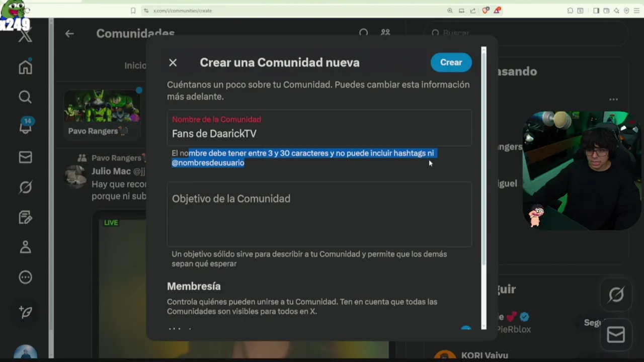This screenshot has width=644, height=362.
Task: Click the LIVE badge on the video
Action: coord(111,223)
